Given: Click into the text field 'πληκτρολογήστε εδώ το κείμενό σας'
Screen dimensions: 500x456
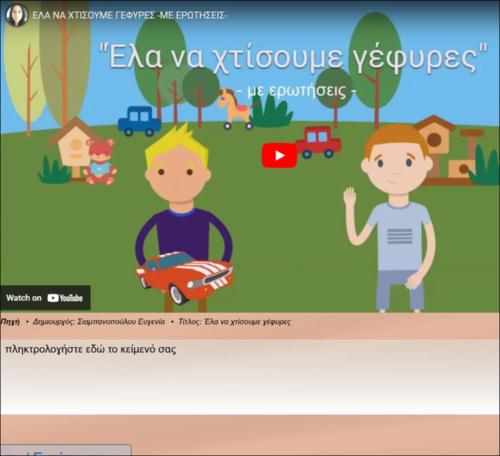Looking at the screenshot, I should pyautogui.click(x=250, y=377).
